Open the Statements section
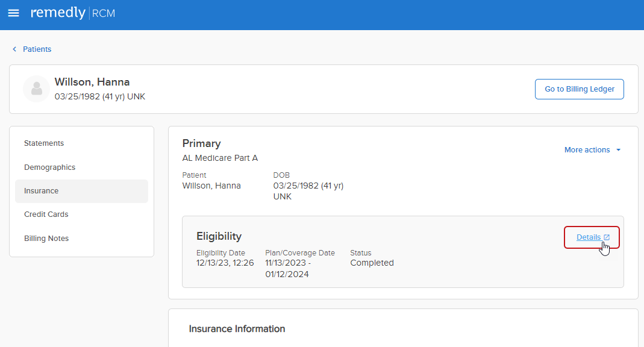This screenshot has width=644, height=347. tap(44, 143)
